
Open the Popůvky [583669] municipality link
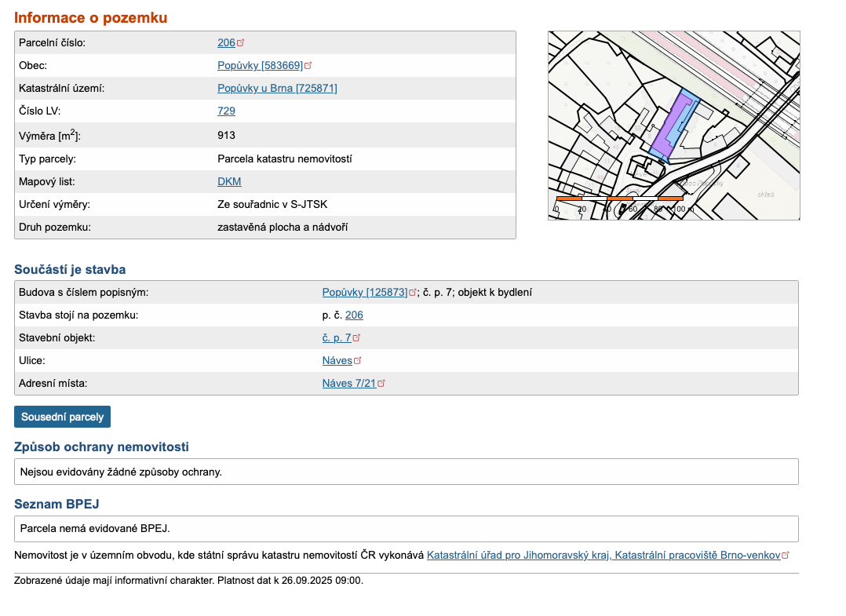pyautogui.click(x=259, y=66)
